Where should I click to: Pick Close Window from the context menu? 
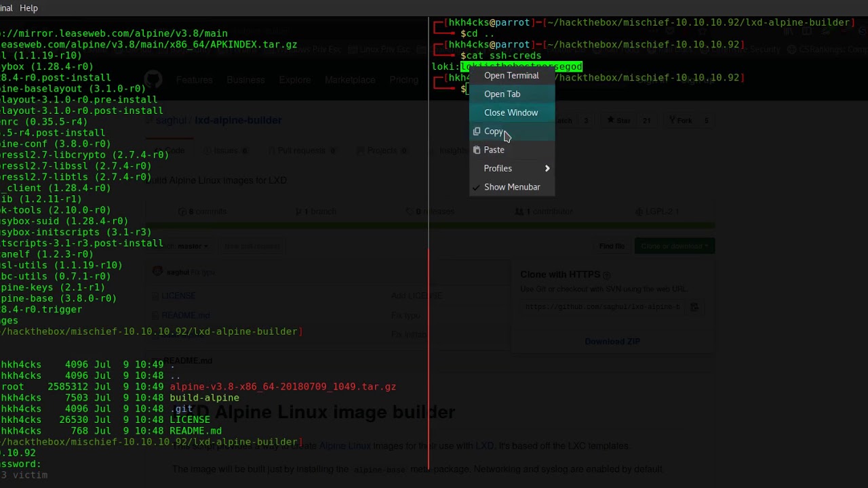tap(511, 113)
